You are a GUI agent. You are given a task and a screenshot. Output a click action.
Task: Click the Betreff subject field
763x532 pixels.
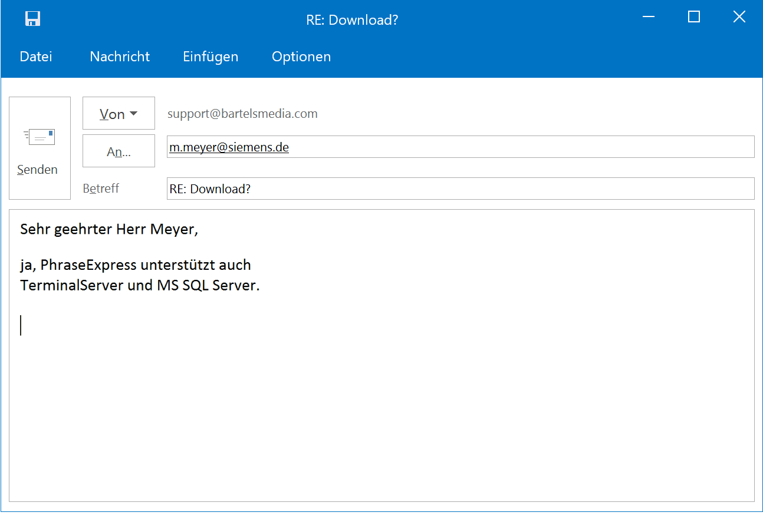click(461, 189)
